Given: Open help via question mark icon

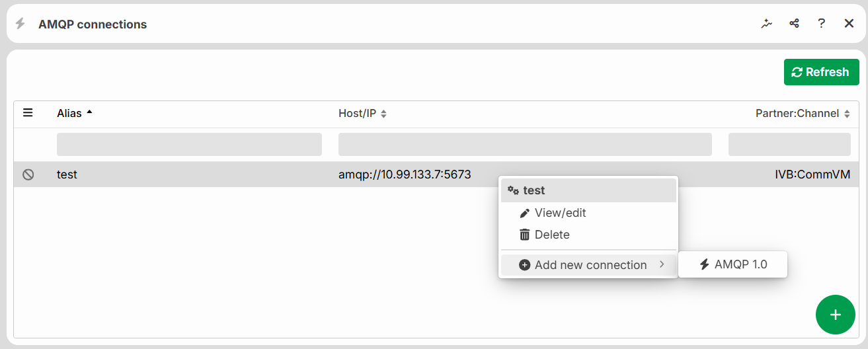Looking at the screenshot, I should click(x=821, y=24).
